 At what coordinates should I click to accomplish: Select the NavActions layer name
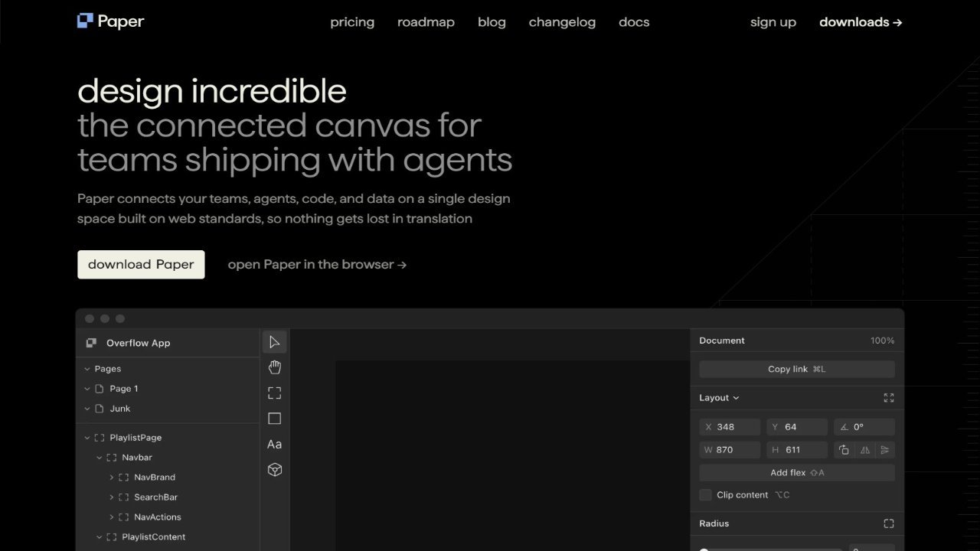158,517
